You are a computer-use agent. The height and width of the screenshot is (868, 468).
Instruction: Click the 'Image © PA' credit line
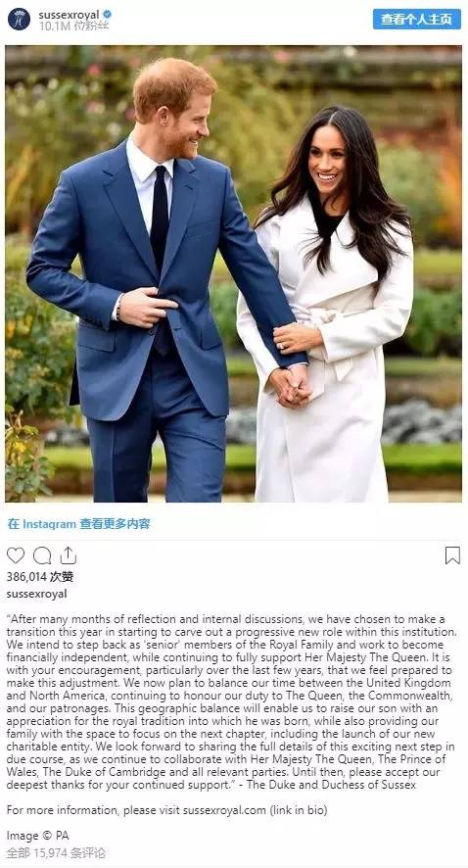(x=37, y=836)
